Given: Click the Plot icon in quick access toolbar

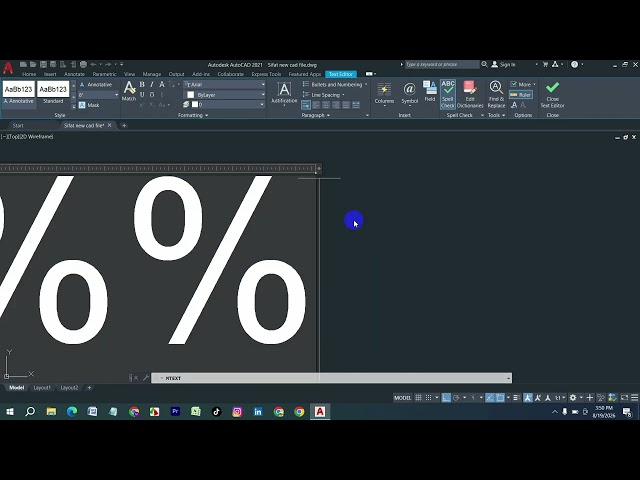Looking at the screenshot, I should tap(83, 64).
